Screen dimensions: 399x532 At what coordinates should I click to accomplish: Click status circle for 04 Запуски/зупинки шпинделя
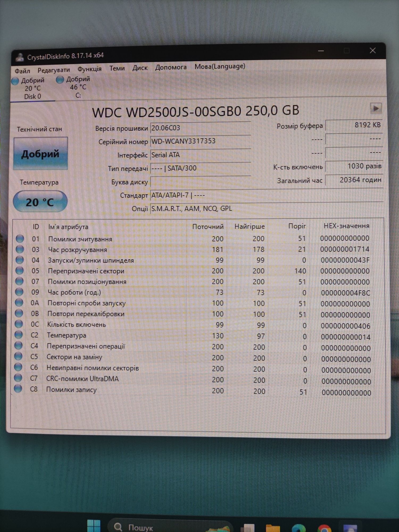coord(20,260)
